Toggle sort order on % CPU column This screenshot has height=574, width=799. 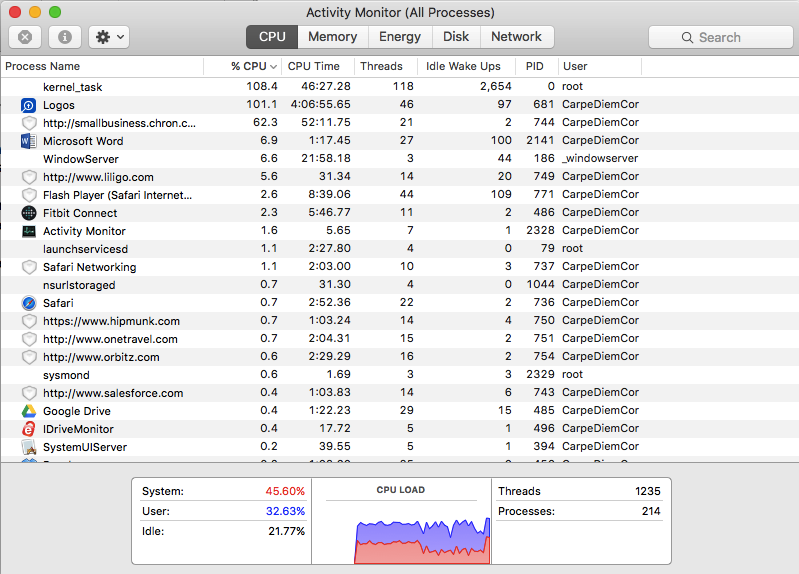(243, 66)
